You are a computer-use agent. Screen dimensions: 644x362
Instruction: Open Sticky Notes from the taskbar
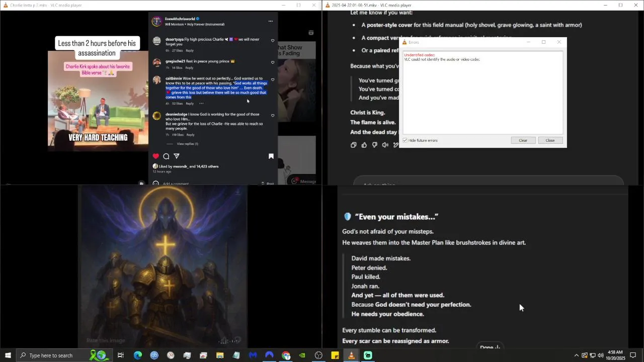click(335, 355)
